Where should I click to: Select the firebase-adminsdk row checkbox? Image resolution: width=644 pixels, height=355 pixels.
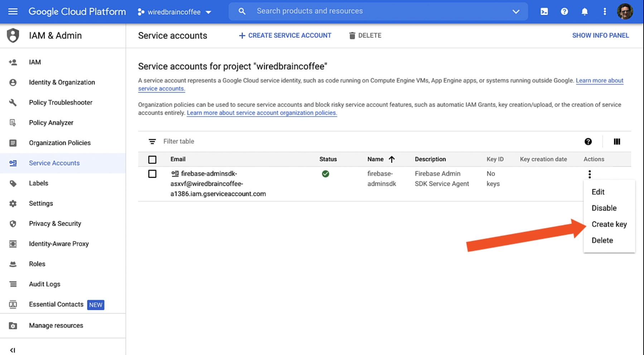[x=152, y=174]
